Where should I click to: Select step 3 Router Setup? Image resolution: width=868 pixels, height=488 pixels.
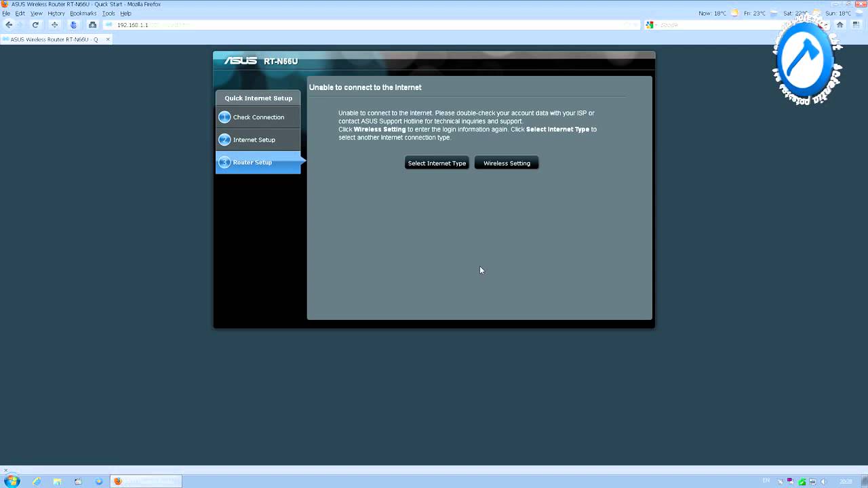pyautogui.click(x=258, y=162)
